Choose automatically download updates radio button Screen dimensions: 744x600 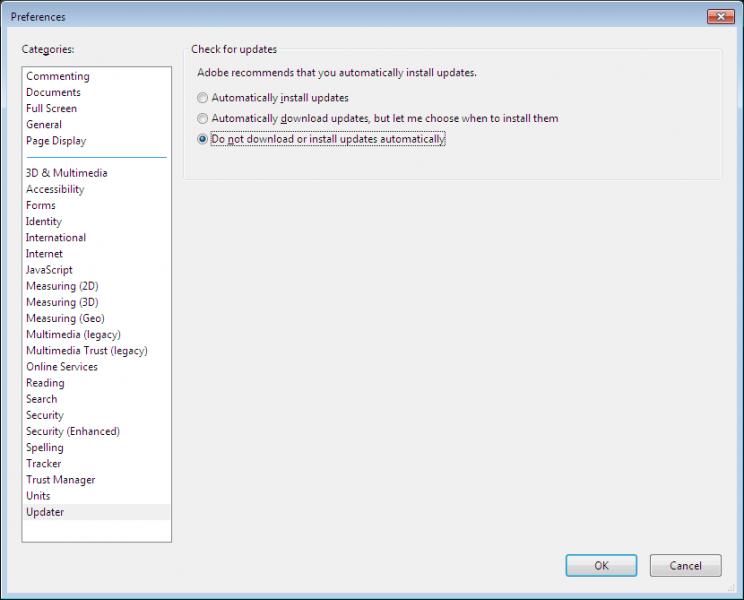203,118
